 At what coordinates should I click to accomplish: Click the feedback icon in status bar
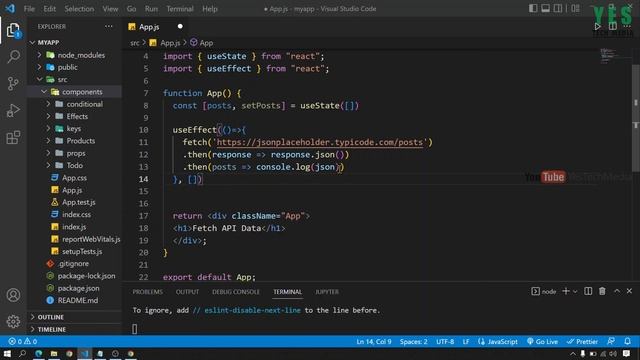(x=611, y=341)
